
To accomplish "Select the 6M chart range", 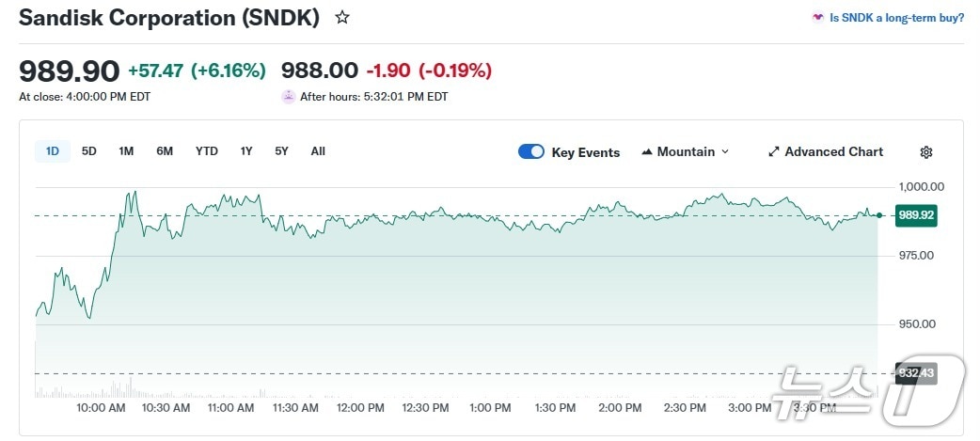I will [165, 151].
